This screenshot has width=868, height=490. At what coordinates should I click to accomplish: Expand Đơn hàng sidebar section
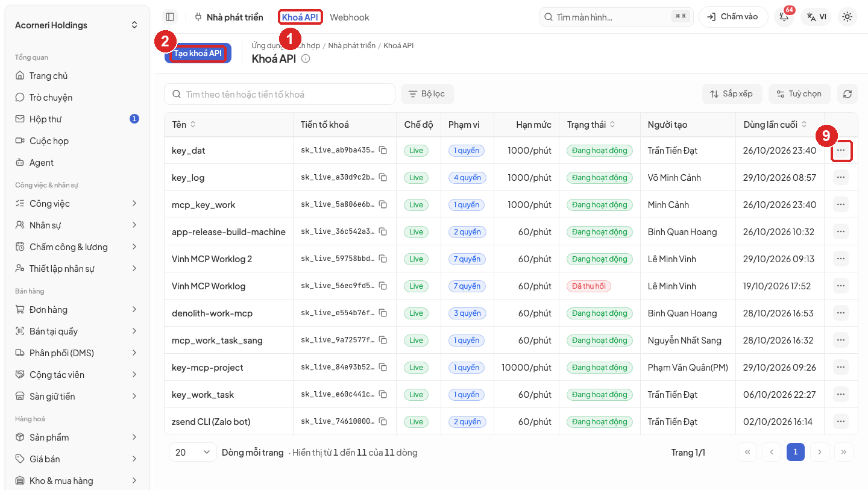pos(77,310)
